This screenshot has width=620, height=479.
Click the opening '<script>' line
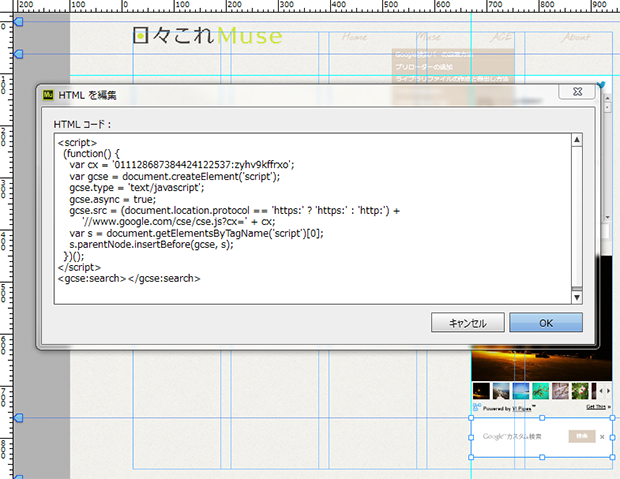(77, 142)
